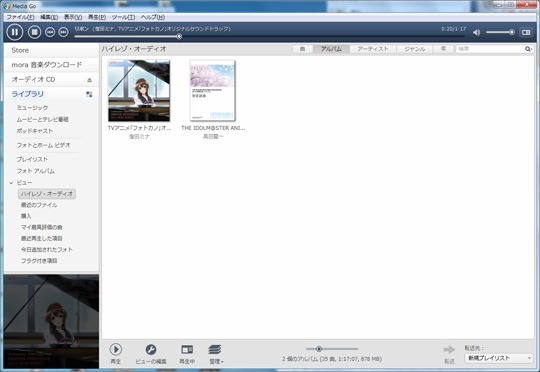Stop playback with the stop button

[34, 32]
